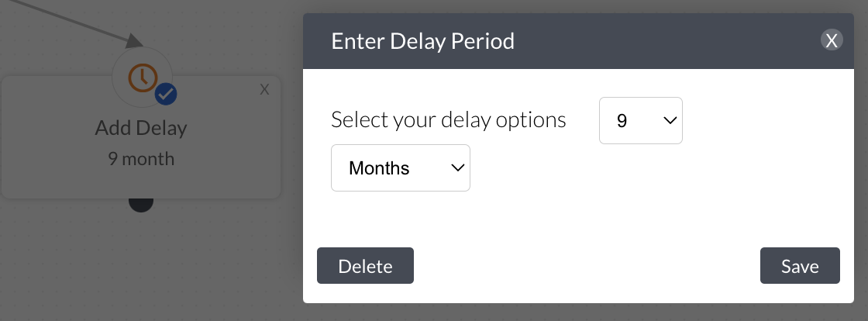Viewport: 868px width, 321px height.
Task: Click the arrowhead pointing to delay node
Action: [134, 41]
